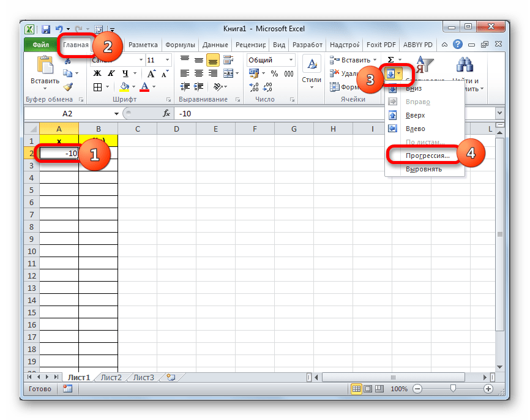Screen dimensions: 530x420
Task: Click the percent style icon
Action: pos(274,73)
